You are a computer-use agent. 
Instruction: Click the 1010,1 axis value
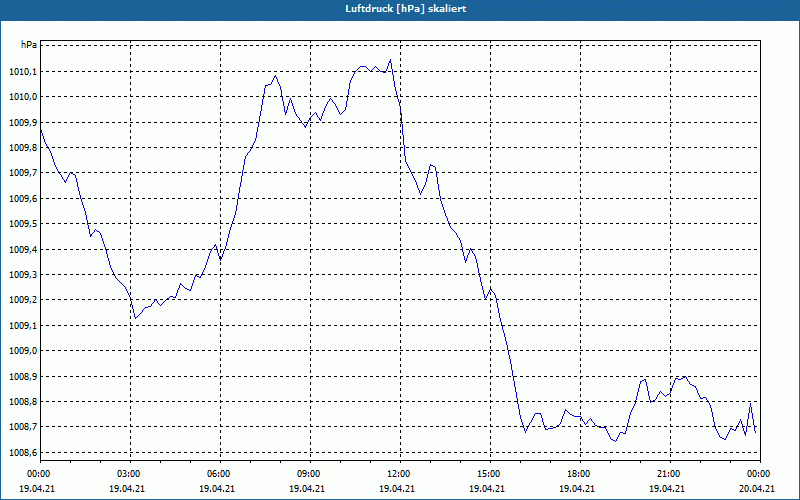point(23,71)
